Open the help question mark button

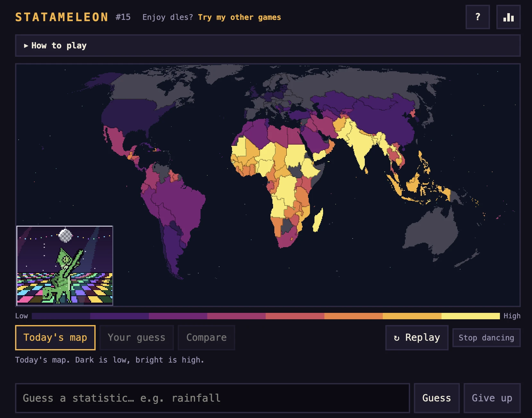click(477, 17)
